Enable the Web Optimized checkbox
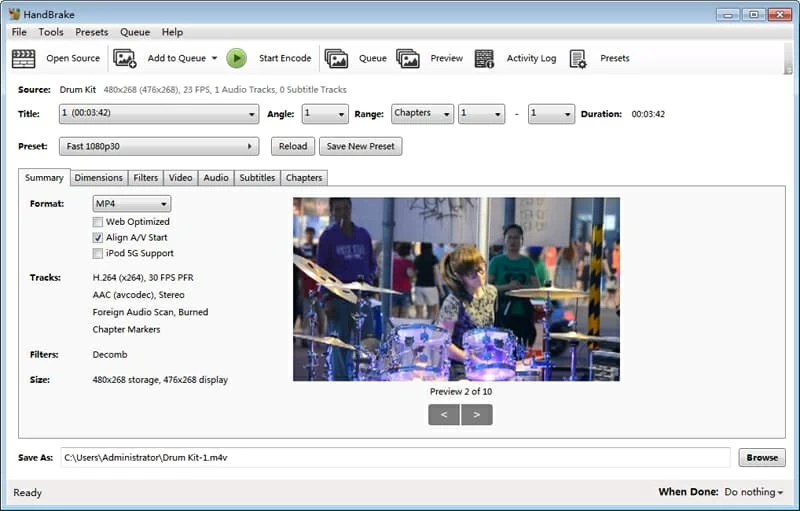800x511 pixels. [x=98, y=222]
